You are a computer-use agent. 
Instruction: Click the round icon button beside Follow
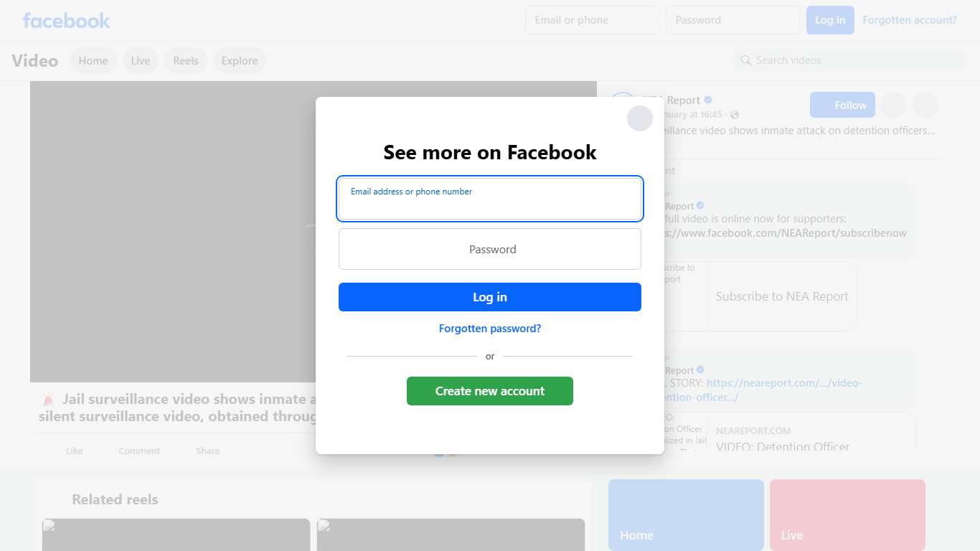pyautogui.click(x=893, y=105)
